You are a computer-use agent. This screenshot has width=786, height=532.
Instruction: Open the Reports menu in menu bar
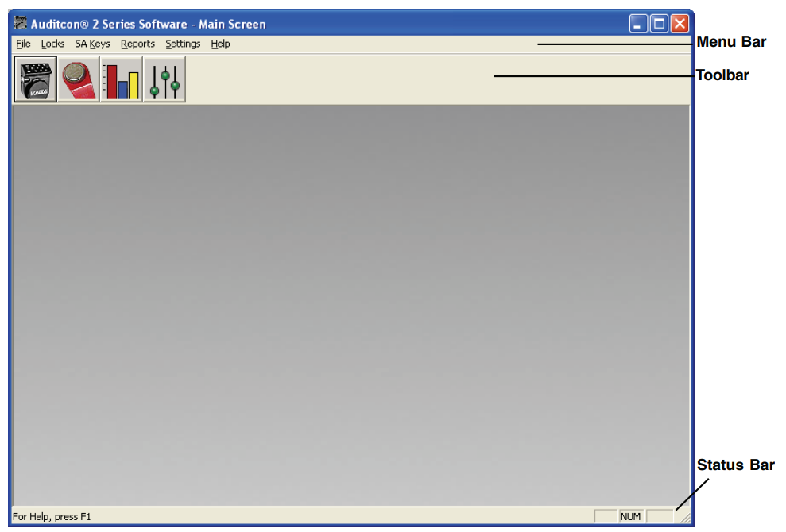click(137, 44)
